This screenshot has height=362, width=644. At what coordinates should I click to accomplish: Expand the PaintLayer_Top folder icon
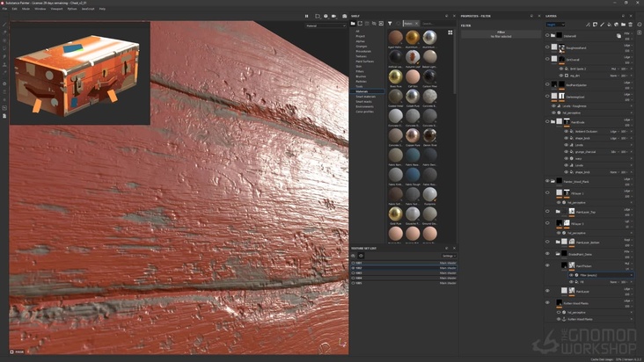coord(558,212)
